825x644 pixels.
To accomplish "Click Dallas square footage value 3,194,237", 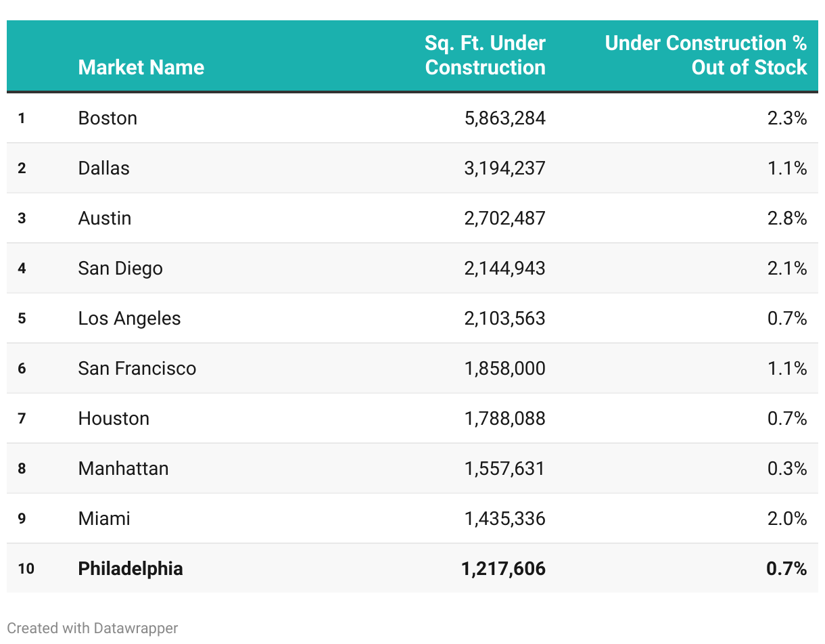I will click(x=504, y=168).
